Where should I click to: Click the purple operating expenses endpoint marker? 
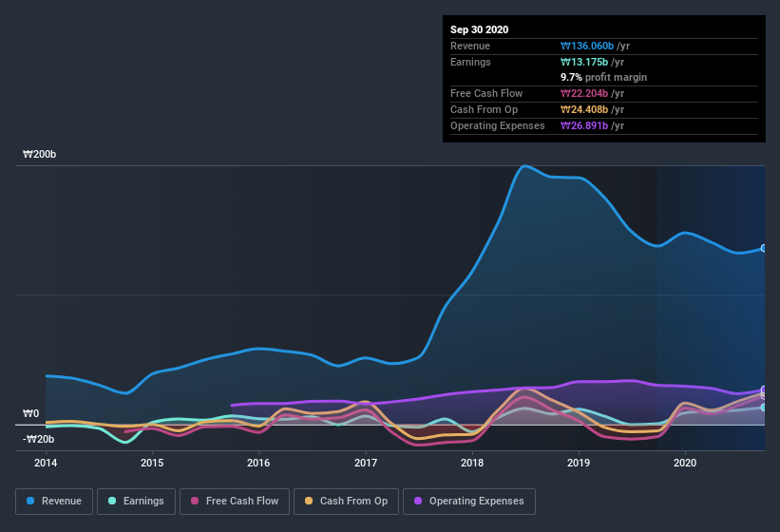click(x=764, y=389)
